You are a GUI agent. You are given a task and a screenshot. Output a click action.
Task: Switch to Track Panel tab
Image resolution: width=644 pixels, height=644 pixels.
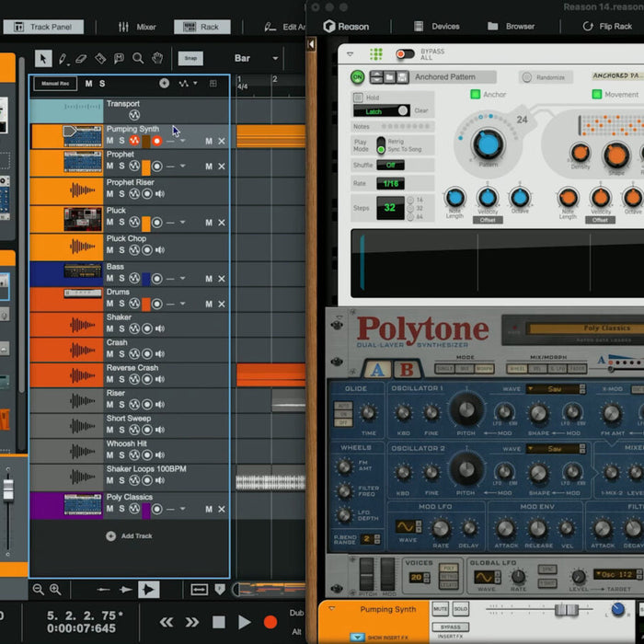pos(43,27)
